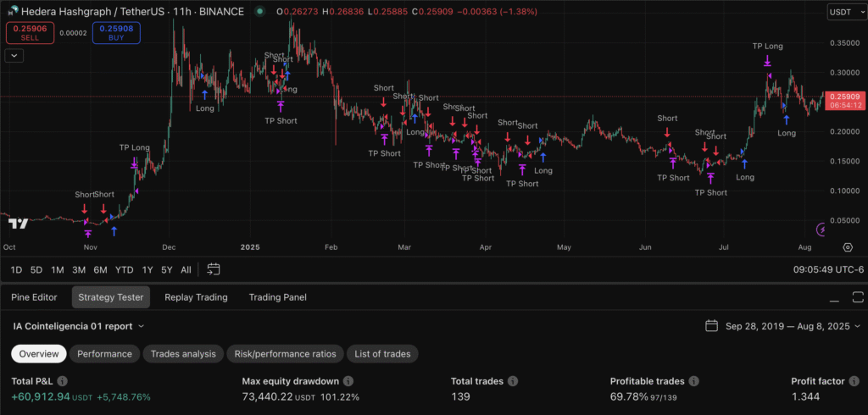Select the 5D time range
868x415 pixels.
tap(36, 270)
